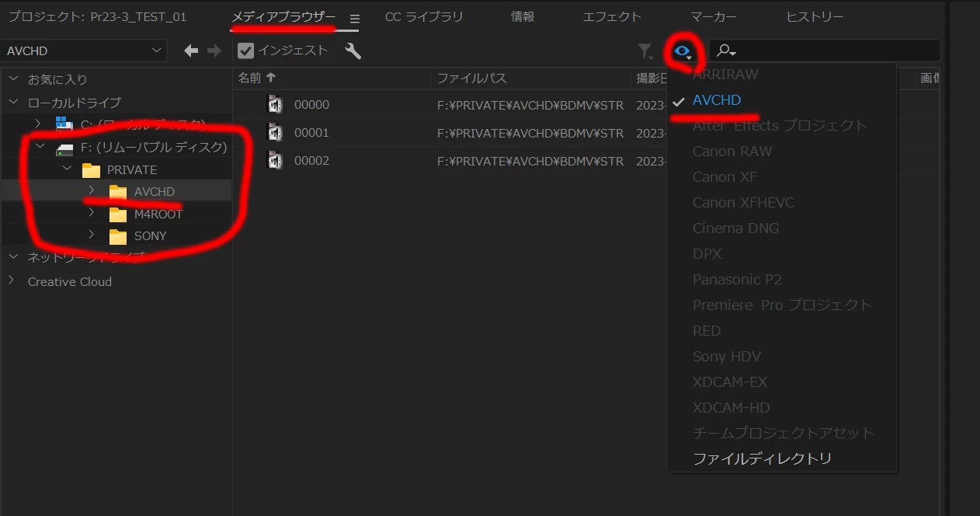980x516 pixels.
Task: Select clip icon for 00000
Action: click(x=275, y=105)
